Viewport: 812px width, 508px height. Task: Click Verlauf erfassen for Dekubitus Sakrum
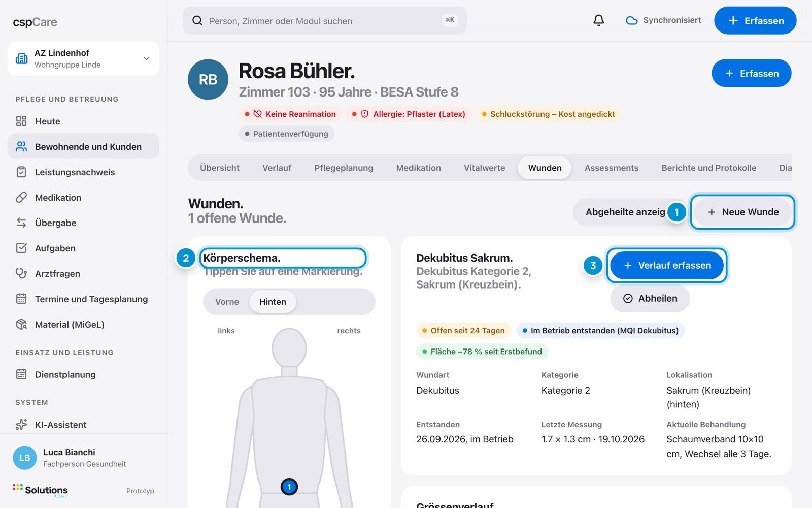[667, 265]
